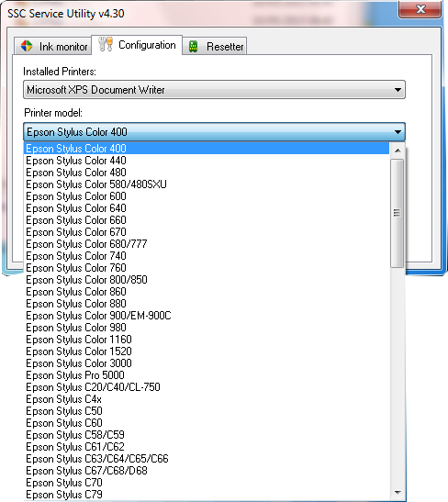Select Epson Stylus C79

click(207, 495)
